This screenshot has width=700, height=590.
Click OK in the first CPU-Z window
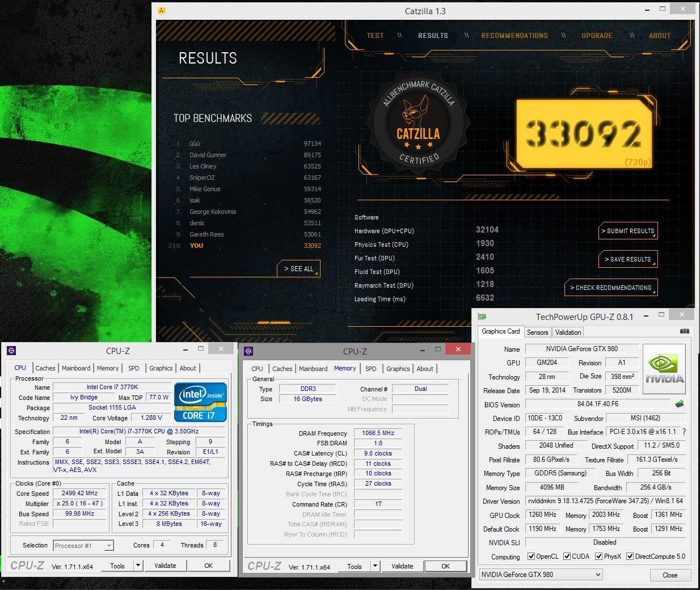(208, 566)
